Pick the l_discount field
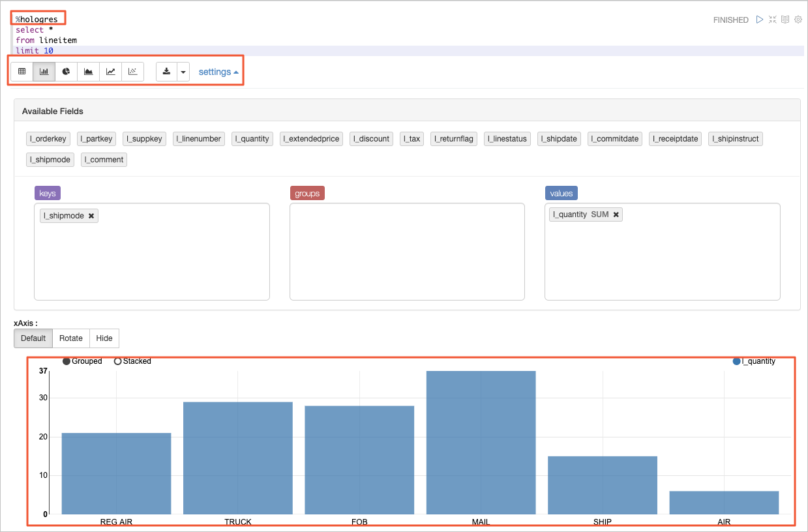Viewport: 808px width, 532px height. tap(372, 139)
